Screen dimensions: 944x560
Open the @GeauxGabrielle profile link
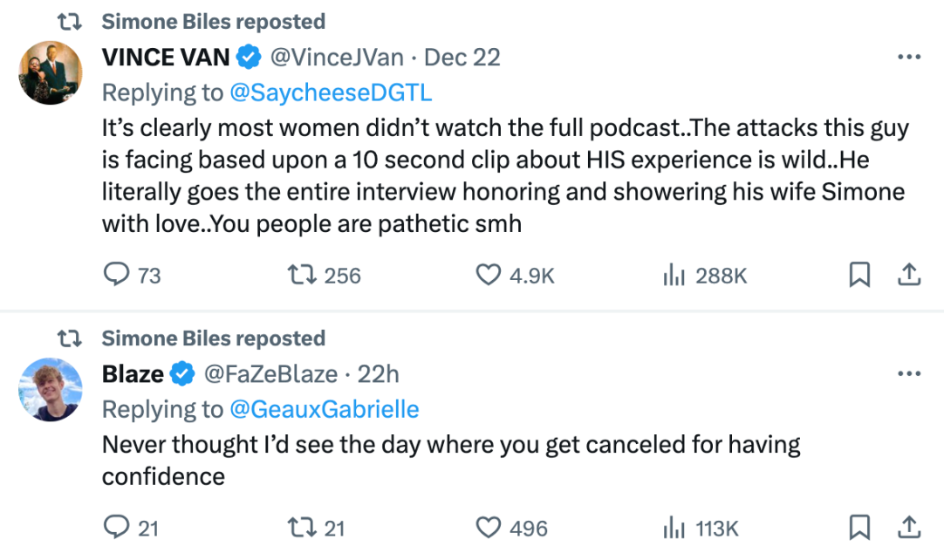tap(323, 408)
